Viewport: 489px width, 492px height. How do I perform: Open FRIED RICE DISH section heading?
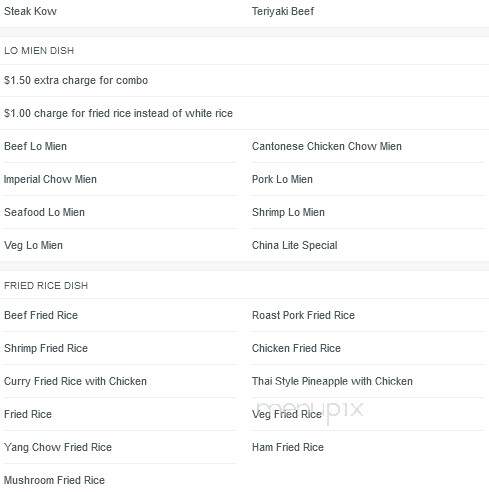[x=46, y=286]
